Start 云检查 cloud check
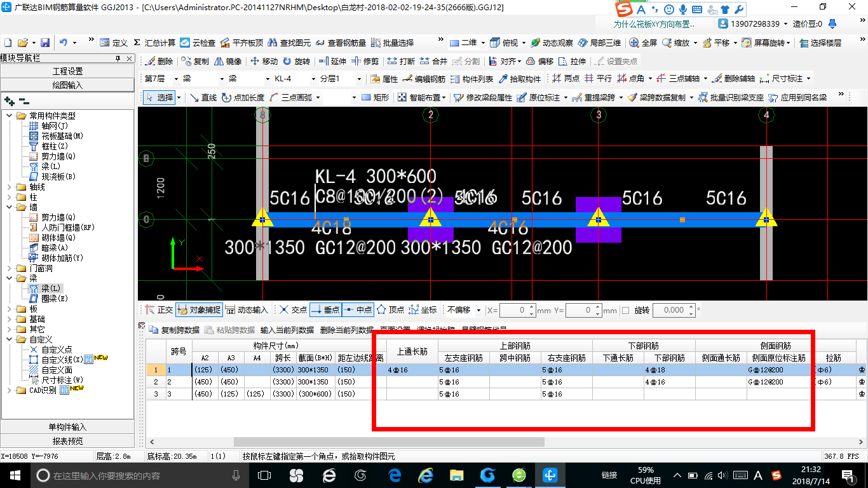 tap(198, 43)
